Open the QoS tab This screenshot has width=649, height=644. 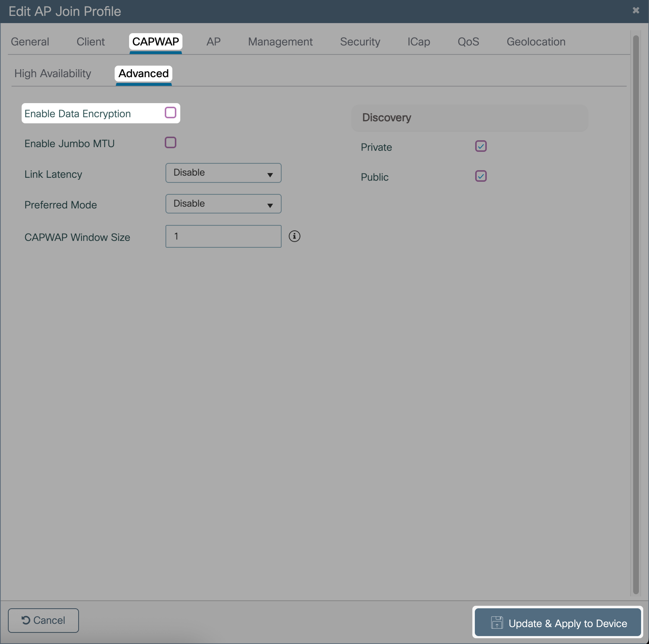[x=468, y=42]
